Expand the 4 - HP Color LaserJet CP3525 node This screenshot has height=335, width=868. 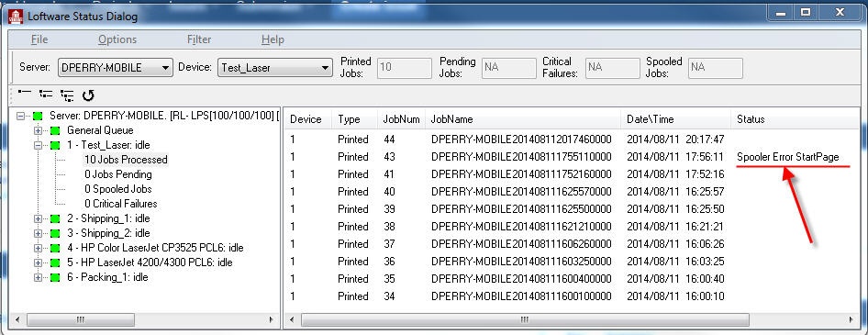point(39,248)
